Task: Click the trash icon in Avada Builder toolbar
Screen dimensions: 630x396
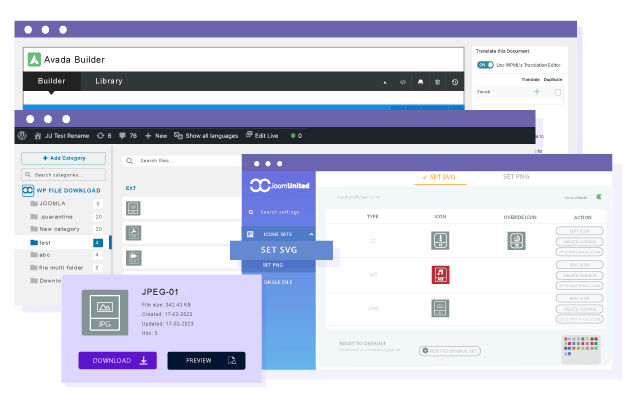Action: tap(438, 82)
